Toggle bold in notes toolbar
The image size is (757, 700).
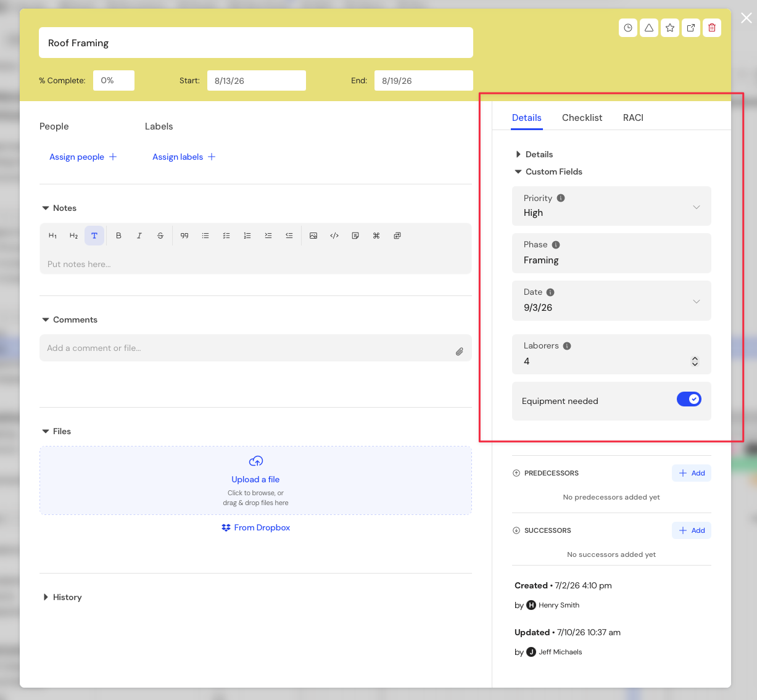(x=118, y=236)
